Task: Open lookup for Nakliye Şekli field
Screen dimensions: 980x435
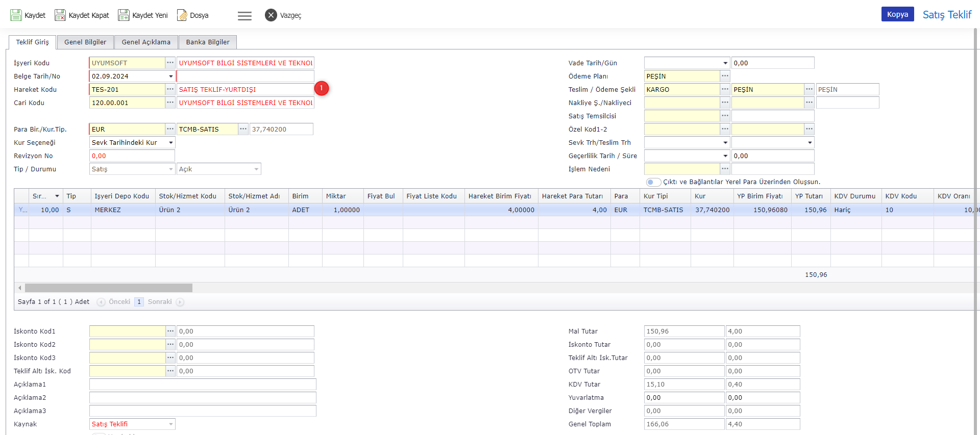Action: coord(725,103)
